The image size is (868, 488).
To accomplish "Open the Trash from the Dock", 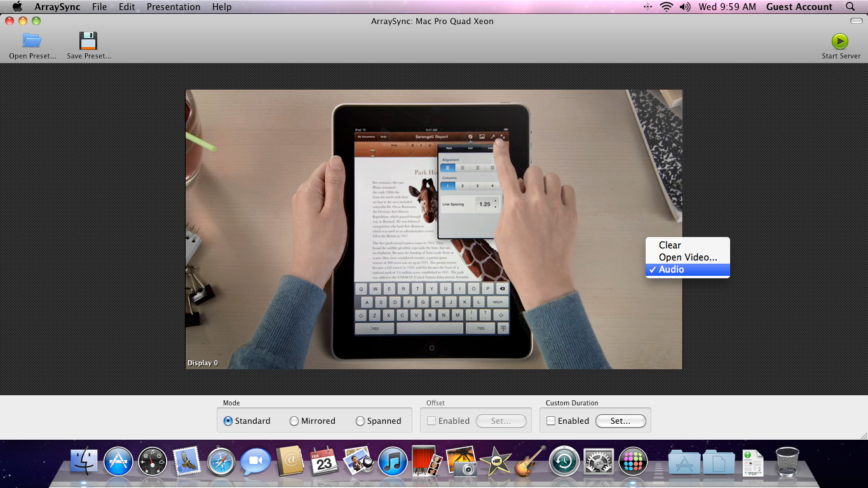I will [787, 461].
